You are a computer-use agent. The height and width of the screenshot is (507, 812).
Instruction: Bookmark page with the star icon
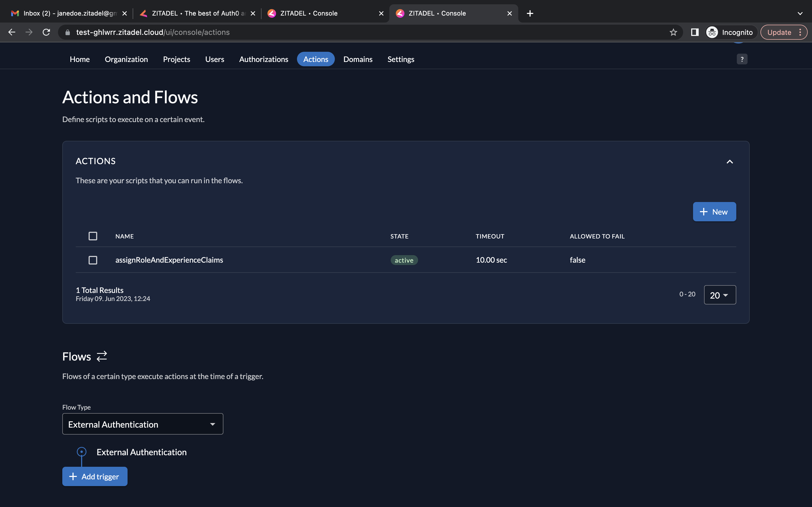click(x=673, y=32)
